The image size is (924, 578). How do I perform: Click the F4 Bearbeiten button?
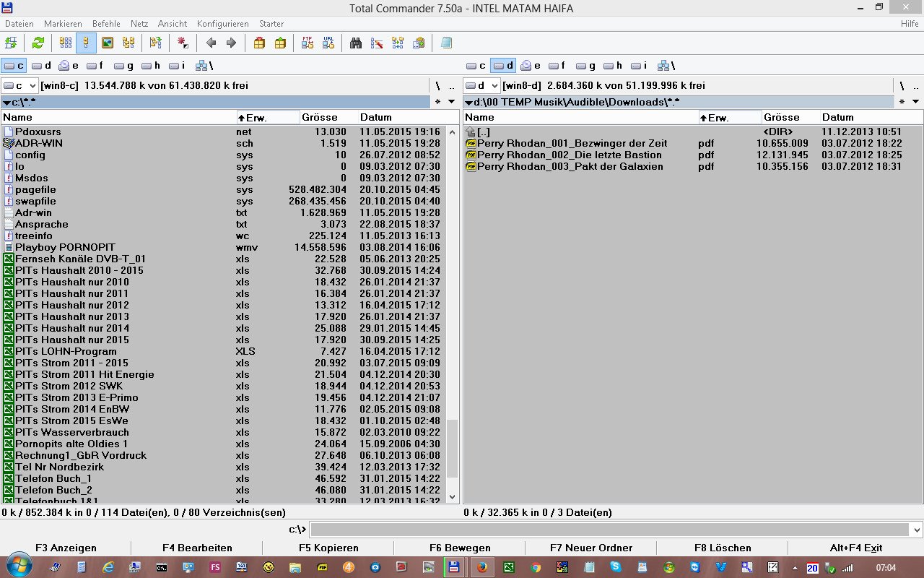click(x=198, y=548)
